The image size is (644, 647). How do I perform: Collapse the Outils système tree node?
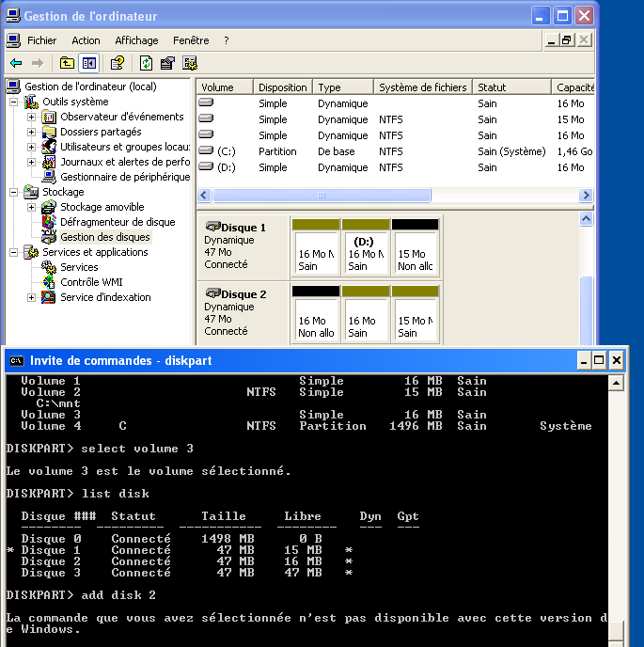(x=13, y=102)
